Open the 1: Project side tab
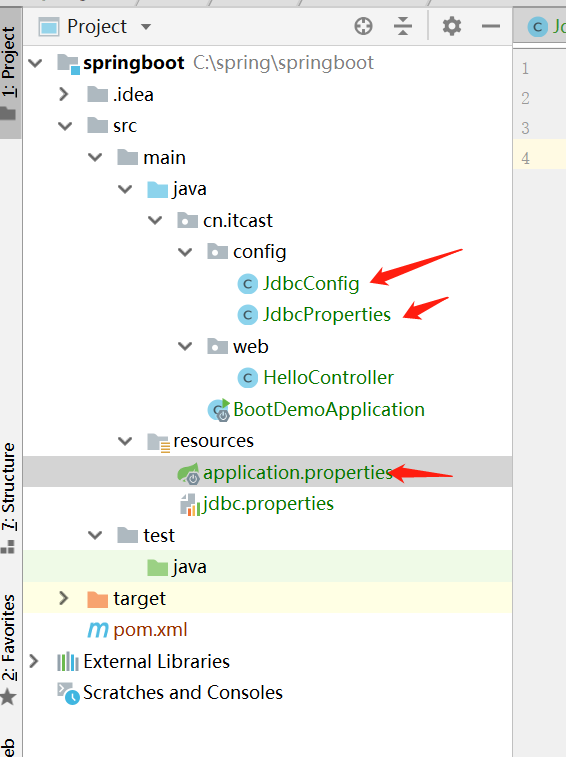Screen dimensions: 566x757 point(10,72)
